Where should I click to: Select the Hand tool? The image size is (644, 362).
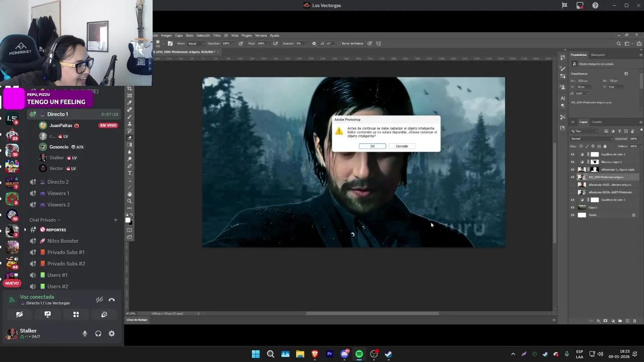(129, 194)
